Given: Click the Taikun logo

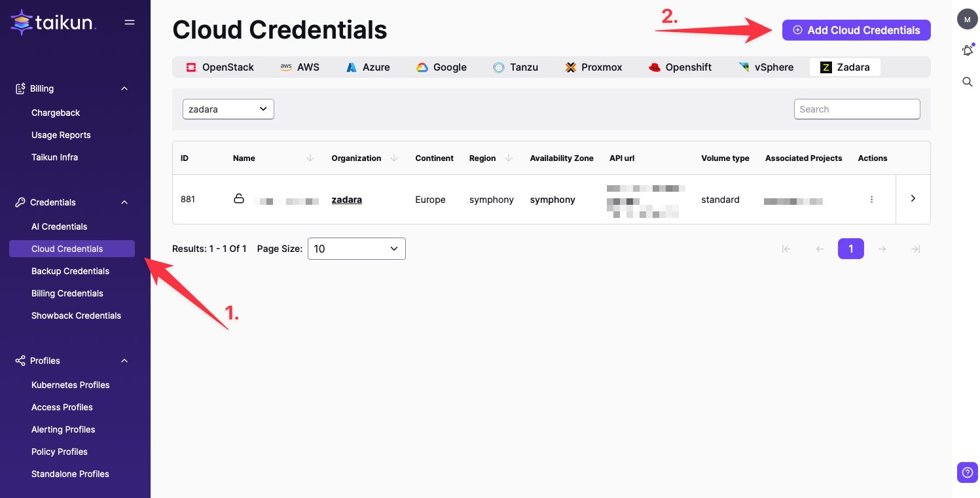Looking at the screenshot, I should pyautogui.click(x=54, y=22).
